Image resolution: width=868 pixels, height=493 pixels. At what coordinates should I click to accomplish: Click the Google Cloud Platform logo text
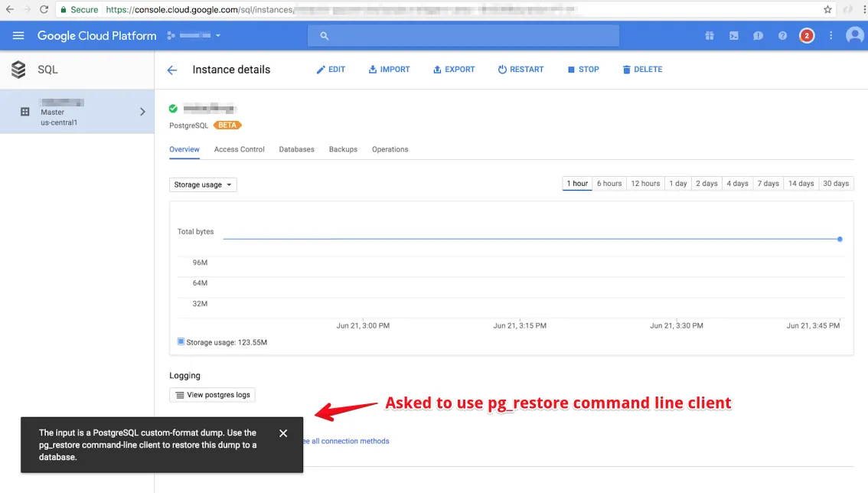[x=97, y=35]
